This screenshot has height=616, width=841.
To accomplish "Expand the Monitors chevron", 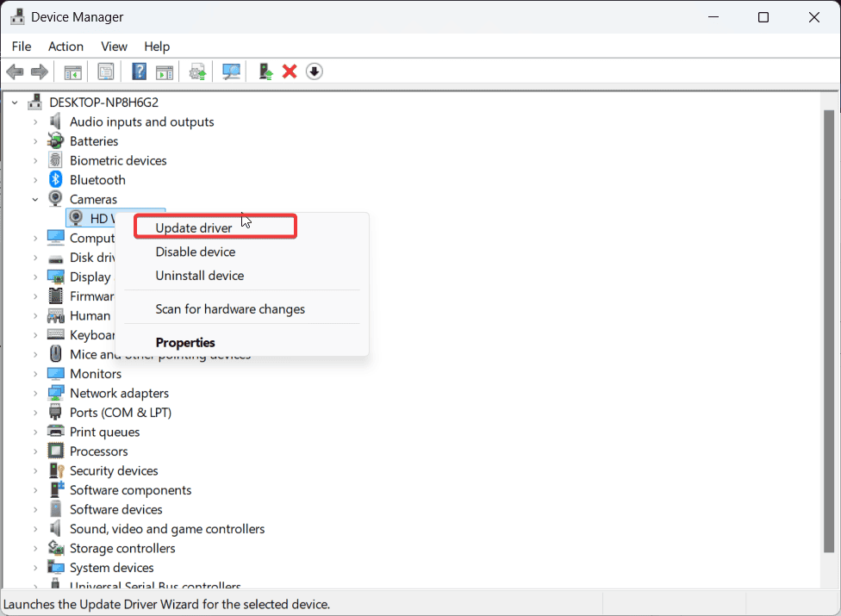I will click(x=35, y=374).
